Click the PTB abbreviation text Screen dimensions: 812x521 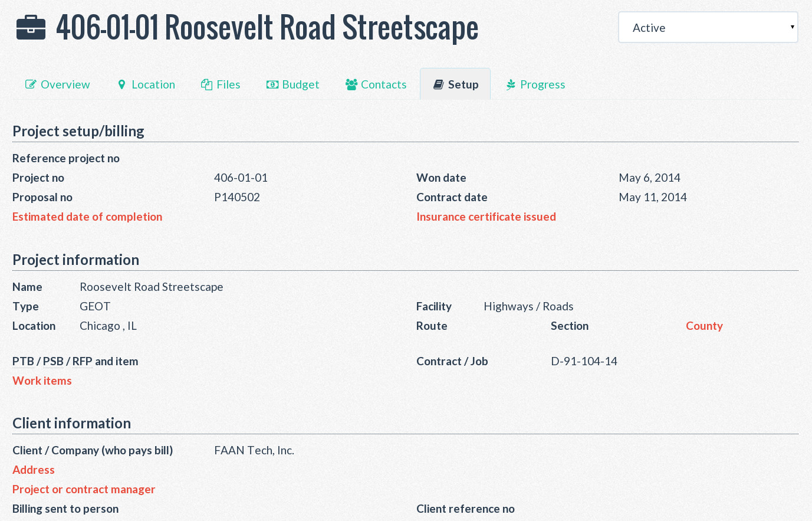(x=23, y=361)
